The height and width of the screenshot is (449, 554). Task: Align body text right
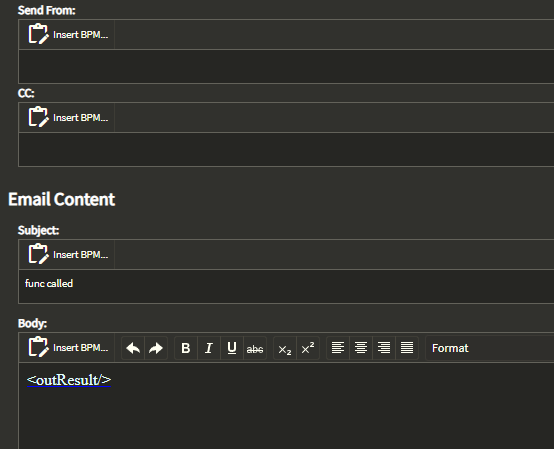[x=384, y=348]
